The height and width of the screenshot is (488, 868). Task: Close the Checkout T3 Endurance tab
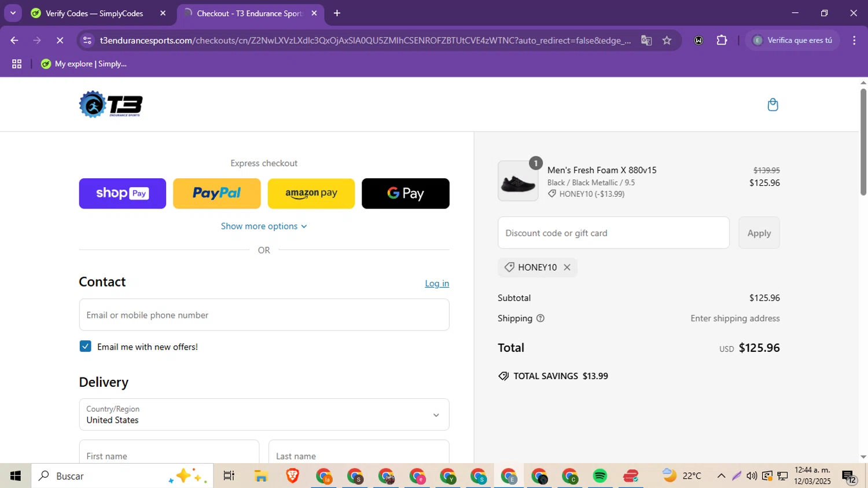[314, 13]
